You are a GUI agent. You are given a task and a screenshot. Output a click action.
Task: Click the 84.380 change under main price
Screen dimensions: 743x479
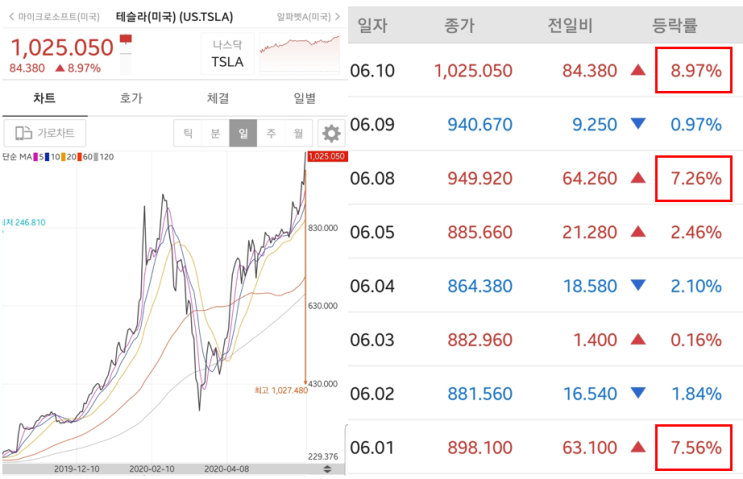point(27,68)
